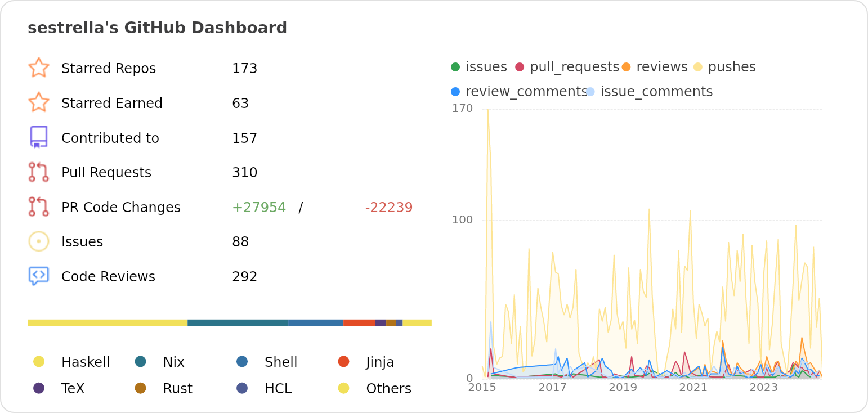Viewport: 868px width, 413px height.
Task: Toggle the reviews legend entry
Action: click(x=655, y=67)
